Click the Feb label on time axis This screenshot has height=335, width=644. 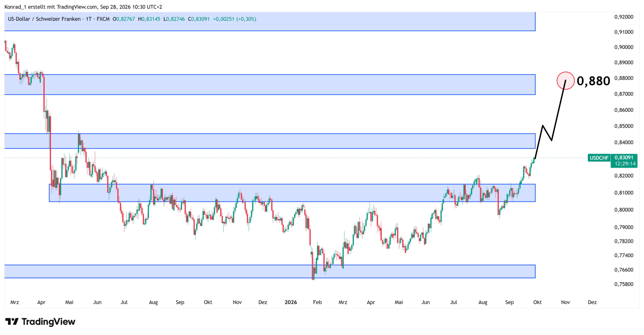tap(317, 302)
